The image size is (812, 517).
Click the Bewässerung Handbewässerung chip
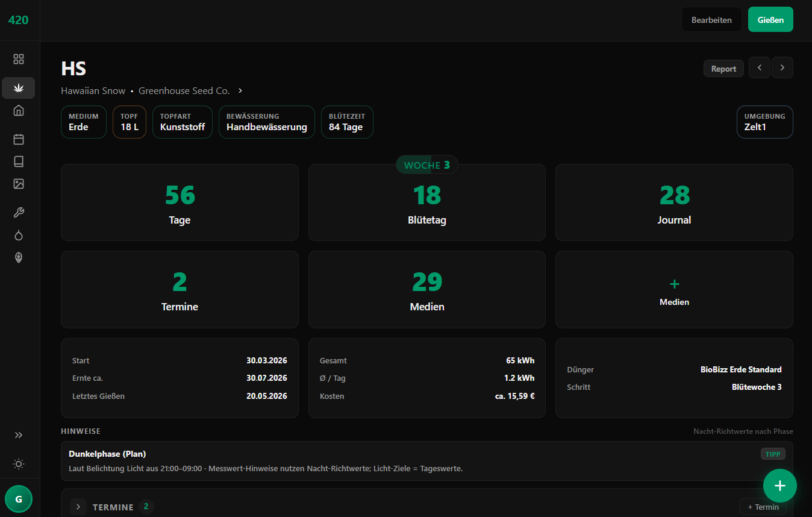click(x=267, y=122)
